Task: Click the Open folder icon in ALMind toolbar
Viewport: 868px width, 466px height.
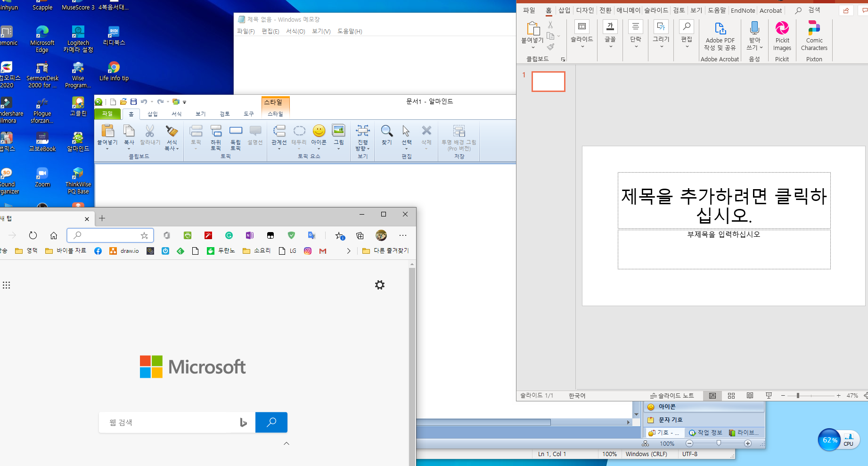Action: [x=123, y=101]
